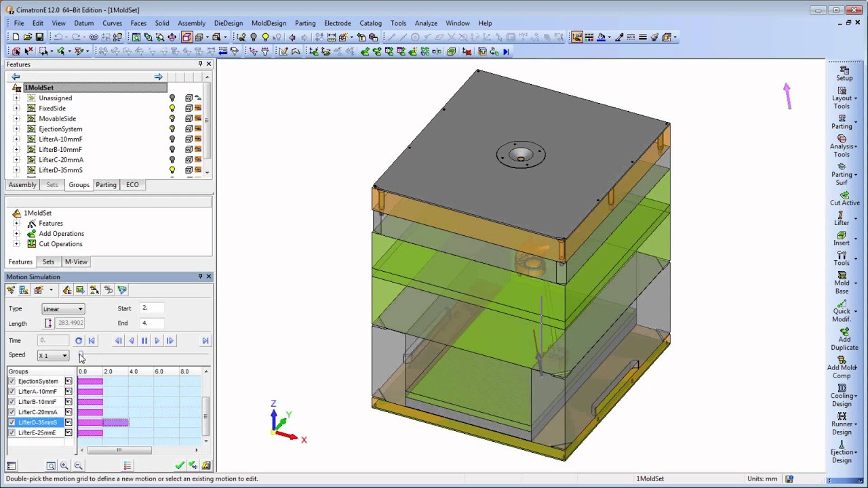Play the simulation forward
The width and height of the screenshot is (868, 488).
pyautogui.click(x=157, y=341)
